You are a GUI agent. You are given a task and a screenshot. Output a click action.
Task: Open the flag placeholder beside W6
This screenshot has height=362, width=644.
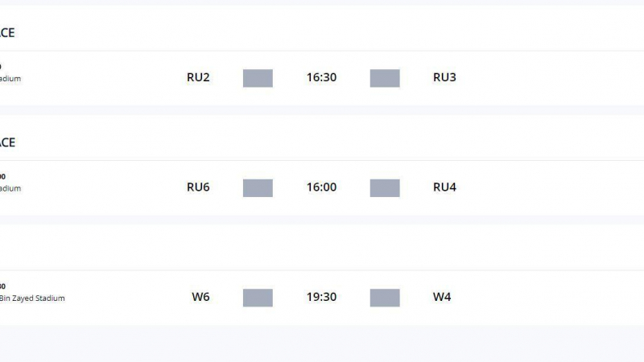(x=258, y=298)
